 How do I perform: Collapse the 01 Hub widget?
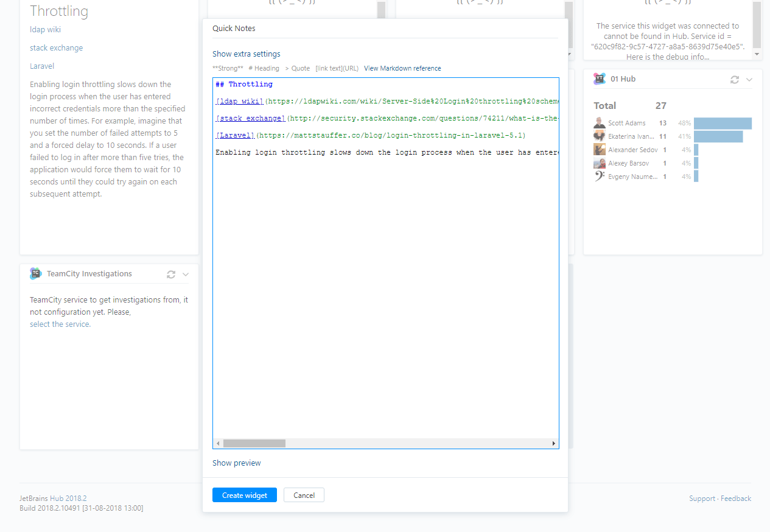(748, 79)
